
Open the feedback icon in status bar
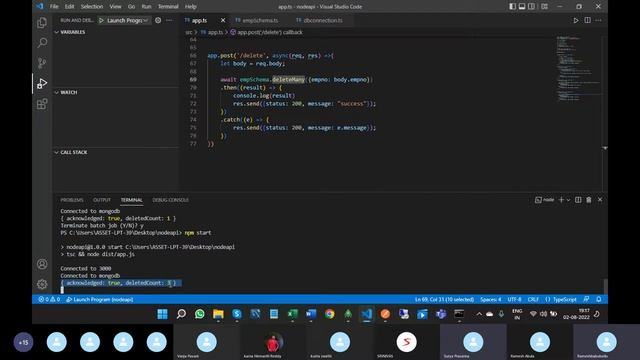[587, 299]
